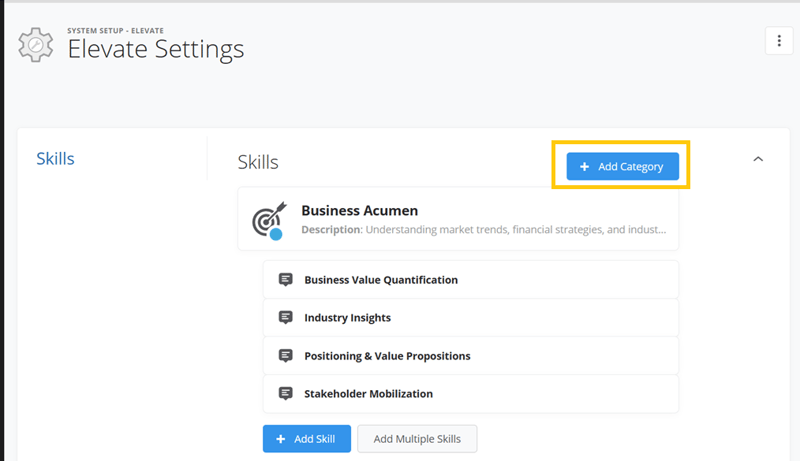The width and height of the screenshot is (800, 461).
Task: Select the Industry Insights skill row
Action: click(471, 317)
